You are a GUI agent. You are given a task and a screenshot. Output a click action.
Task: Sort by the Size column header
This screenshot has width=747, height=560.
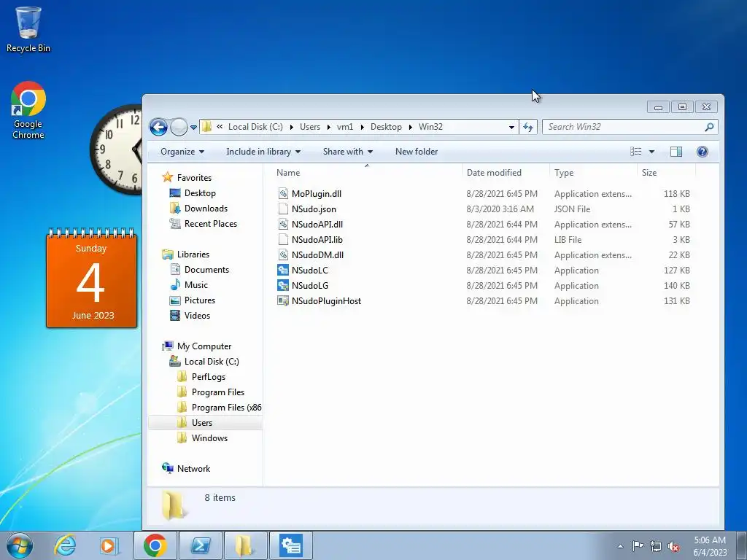point(649,172)
